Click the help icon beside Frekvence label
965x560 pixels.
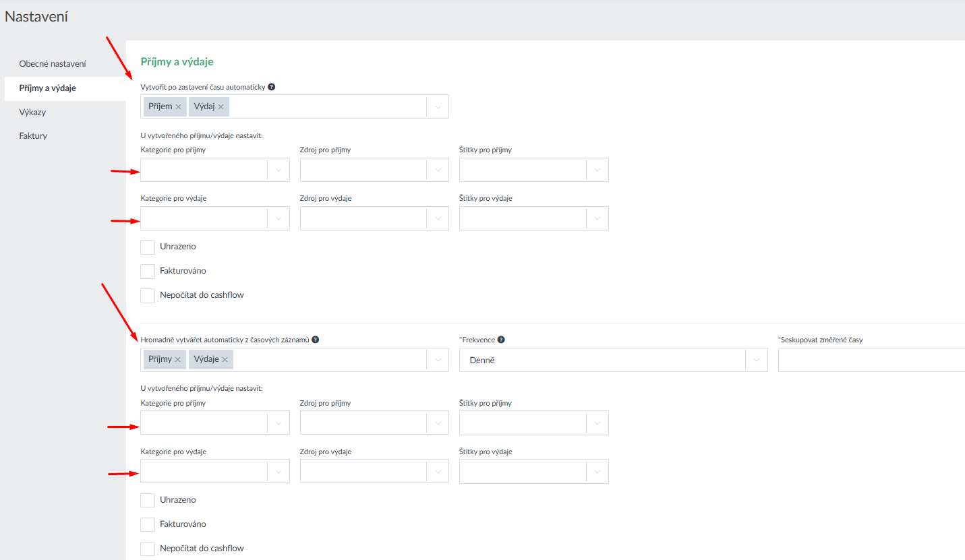501,340
